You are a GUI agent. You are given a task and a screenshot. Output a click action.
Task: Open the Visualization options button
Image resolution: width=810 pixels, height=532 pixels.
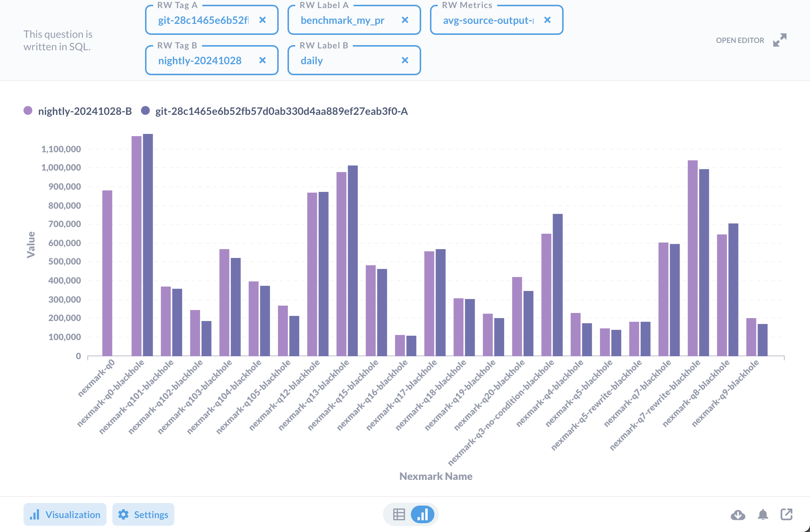[x=65, y=514]
